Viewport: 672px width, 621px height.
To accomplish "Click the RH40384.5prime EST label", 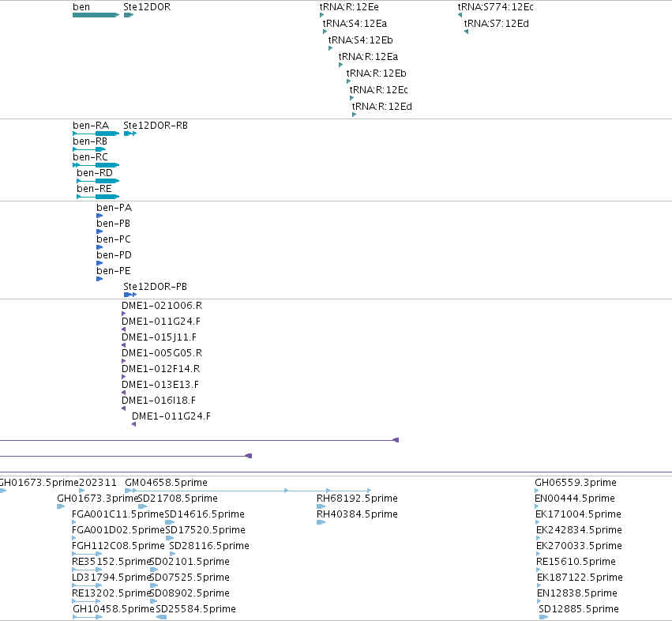I will 357,514.
